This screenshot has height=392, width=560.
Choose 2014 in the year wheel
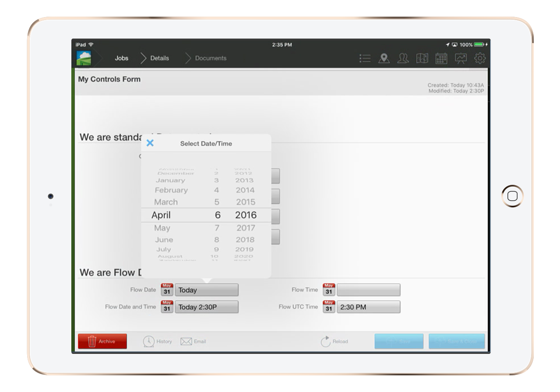245,190
